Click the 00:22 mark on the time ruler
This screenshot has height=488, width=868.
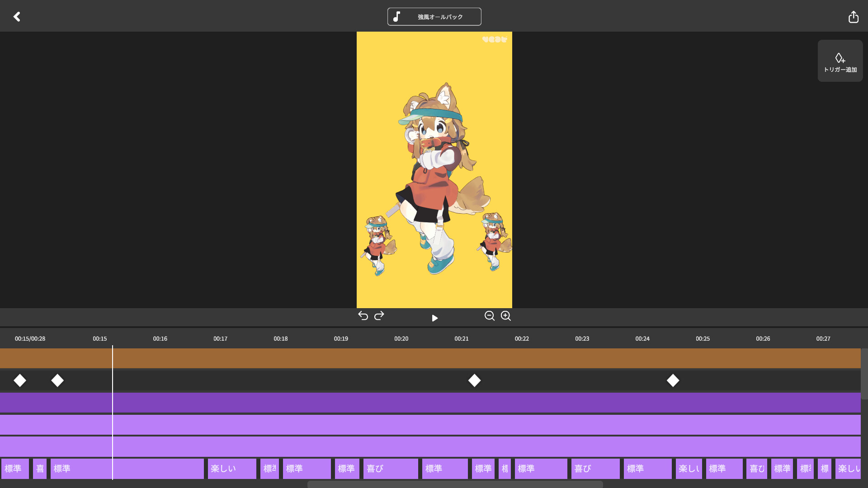(x=522, y=338)
